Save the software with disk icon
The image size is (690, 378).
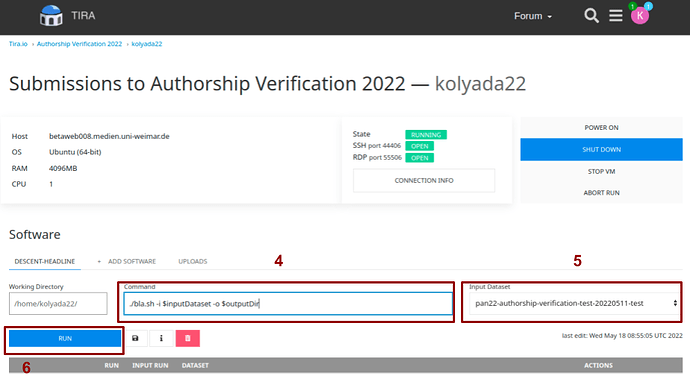click(135, 338)
